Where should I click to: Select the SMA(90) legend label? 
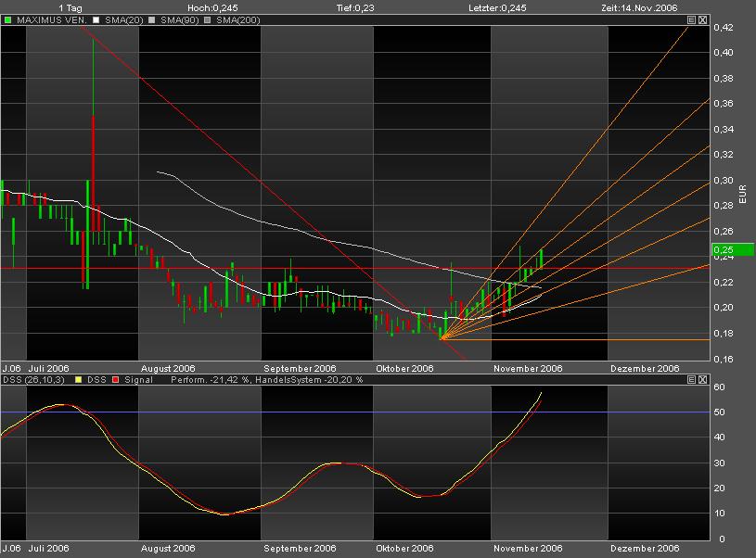coord(179,20)
